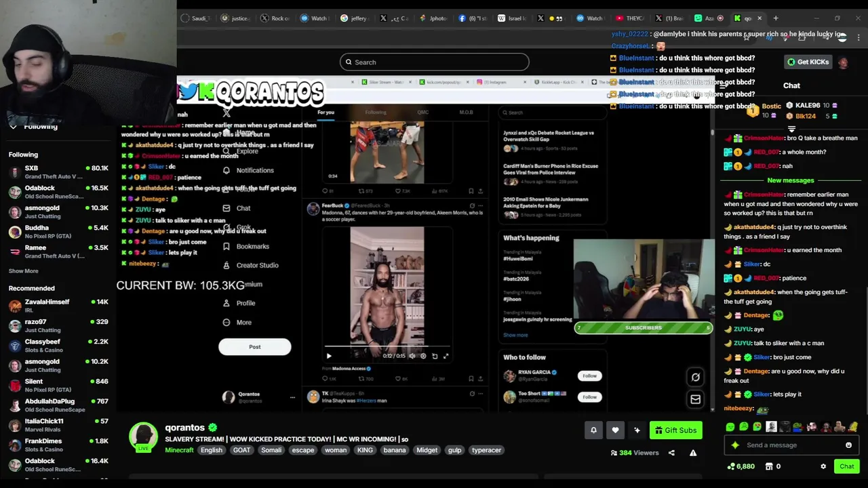Open a new browser tab with plus
Image resolution: width=868 pixels, height=488 pixels.
[776, 18]
